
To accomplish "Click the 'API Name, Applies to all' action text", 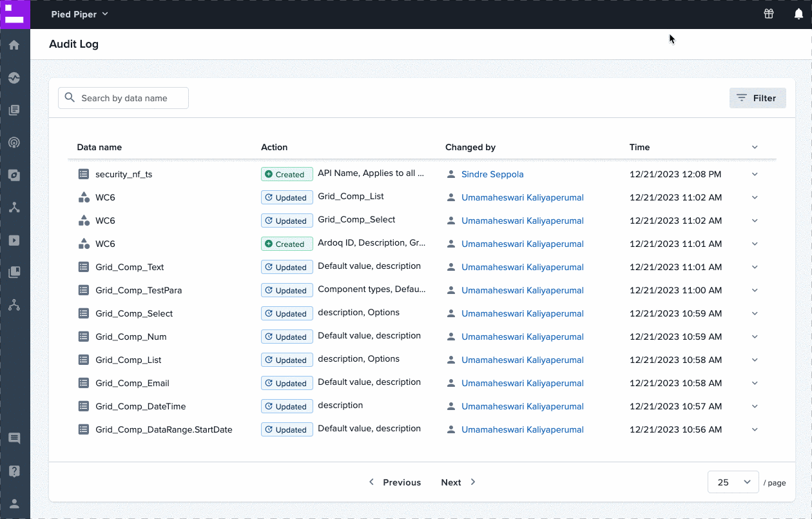I will point(371,173).
